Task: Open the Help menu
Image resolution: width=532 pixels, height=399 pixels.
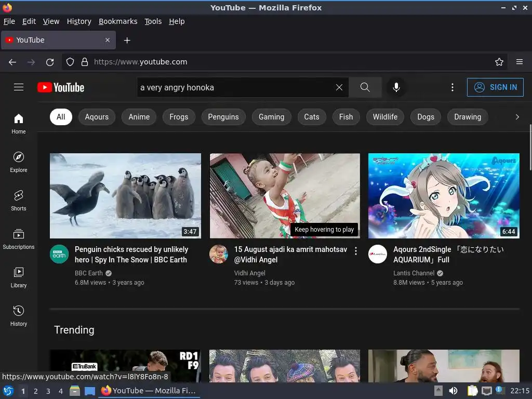Action: coord(177,21)
